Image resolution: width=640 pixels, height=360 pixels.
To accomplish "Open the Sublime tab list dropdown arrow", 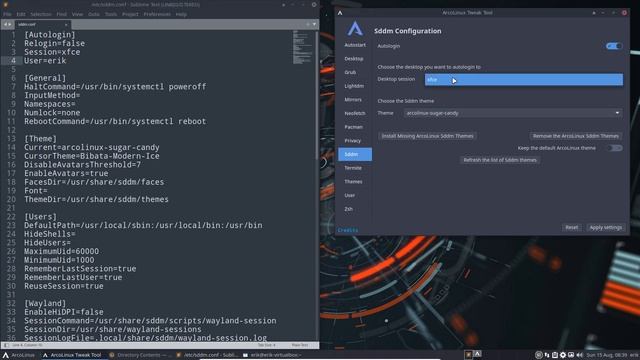I will (314, 24).
